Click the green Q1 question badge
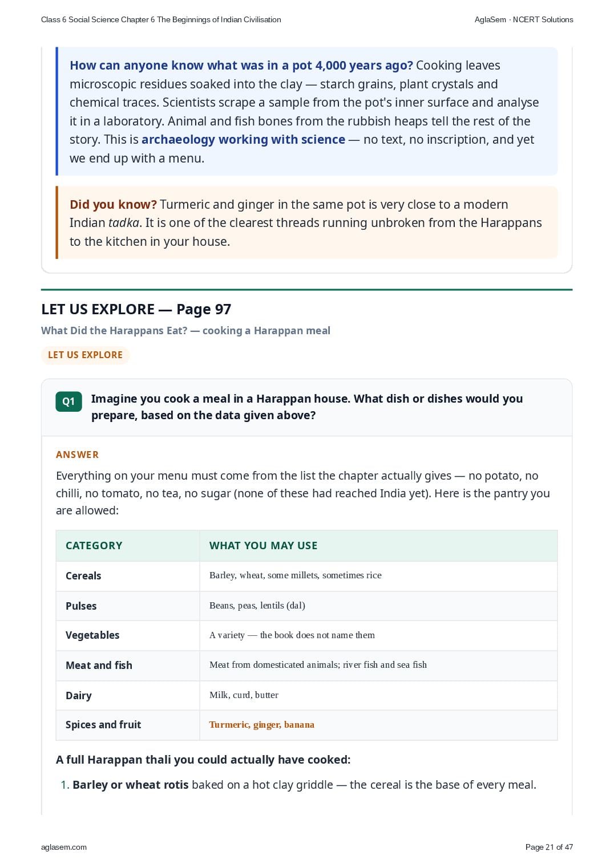 click(68, 401)
